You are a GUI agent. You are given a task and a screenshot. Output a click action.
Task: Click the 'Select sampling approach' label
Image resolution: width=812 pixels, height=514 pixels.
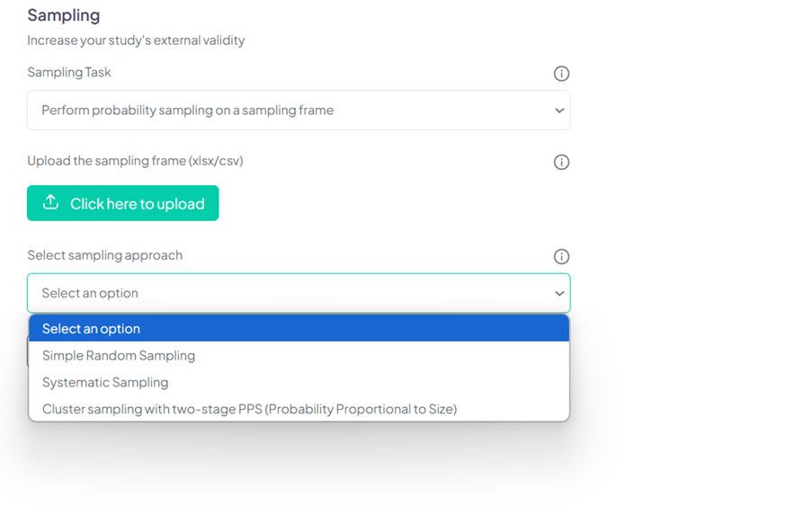click(x=104, y=255)
